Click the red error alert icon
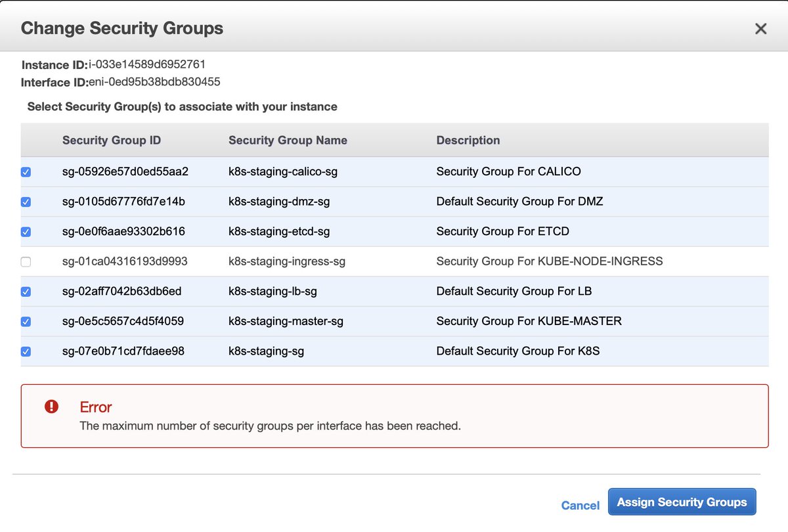This screenshot has width=788, height=532. [52, 408]
